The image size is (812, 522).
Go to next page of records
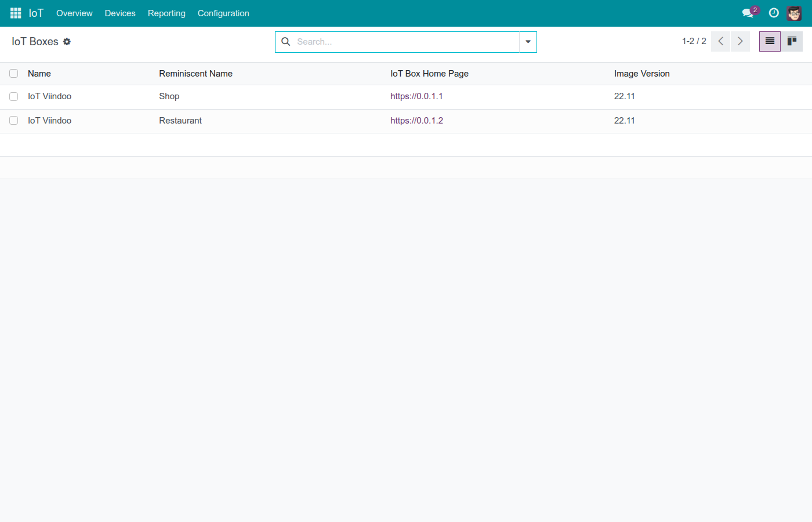tap(740, 41)
